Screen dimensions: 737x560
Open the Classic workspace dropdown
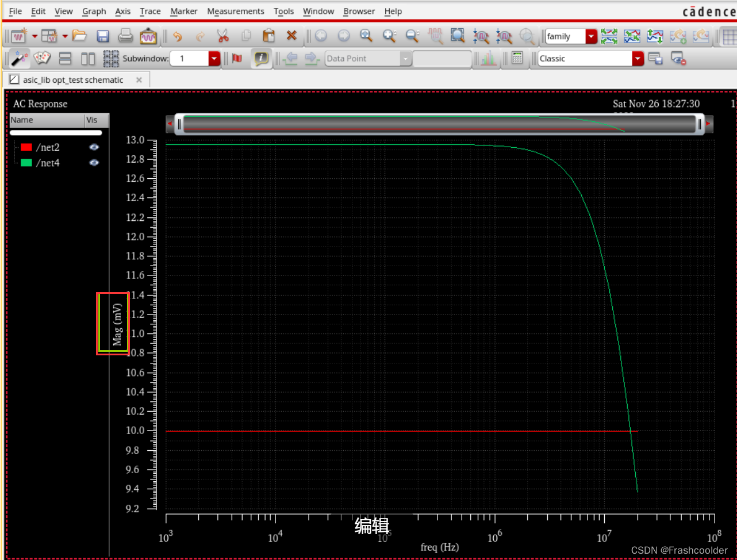point(591,59)
